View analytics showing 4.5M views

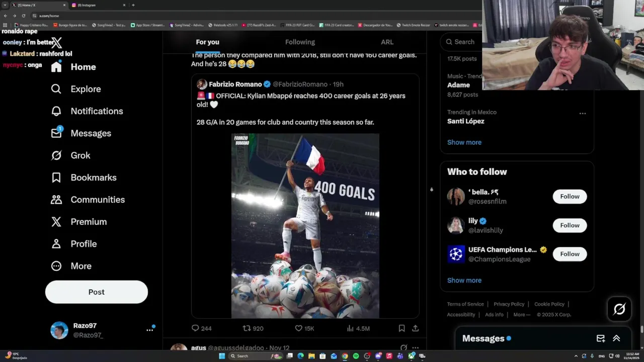pos(358,328)
